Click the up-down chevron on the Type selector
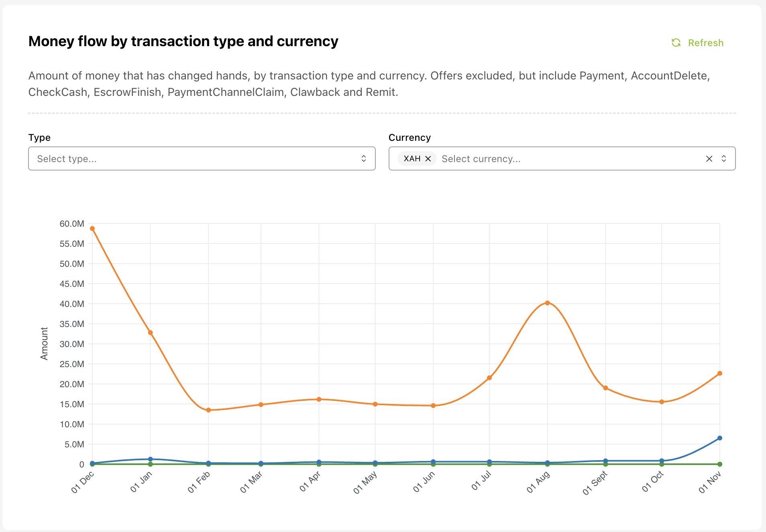 (x=364, y=158)
